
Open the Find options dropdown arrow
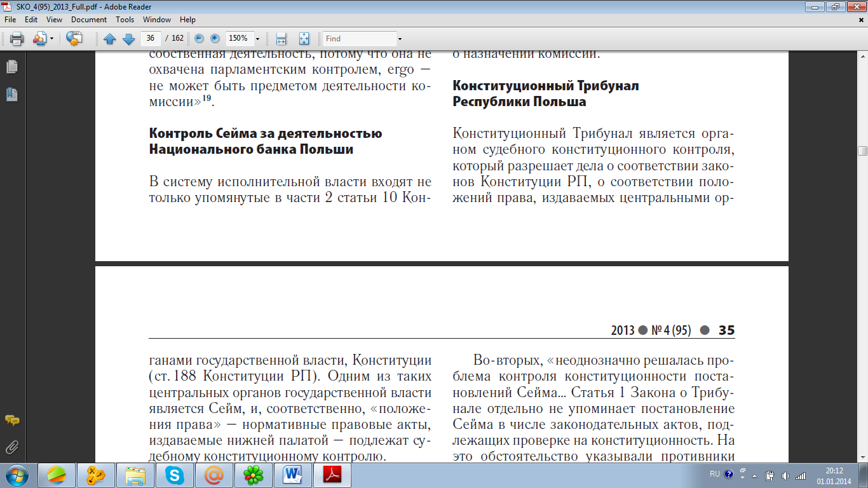pos(400,39)
